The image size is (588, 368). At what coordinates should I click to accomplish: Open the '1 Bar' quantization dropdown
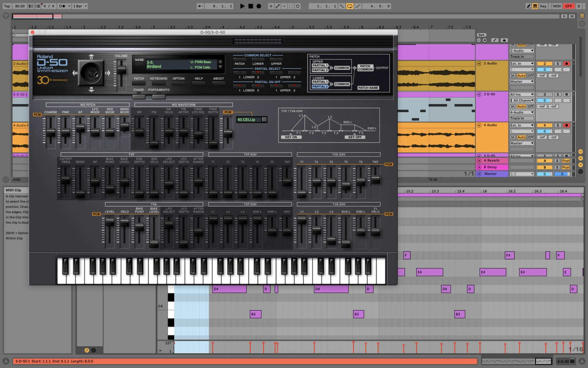[80, 6]
